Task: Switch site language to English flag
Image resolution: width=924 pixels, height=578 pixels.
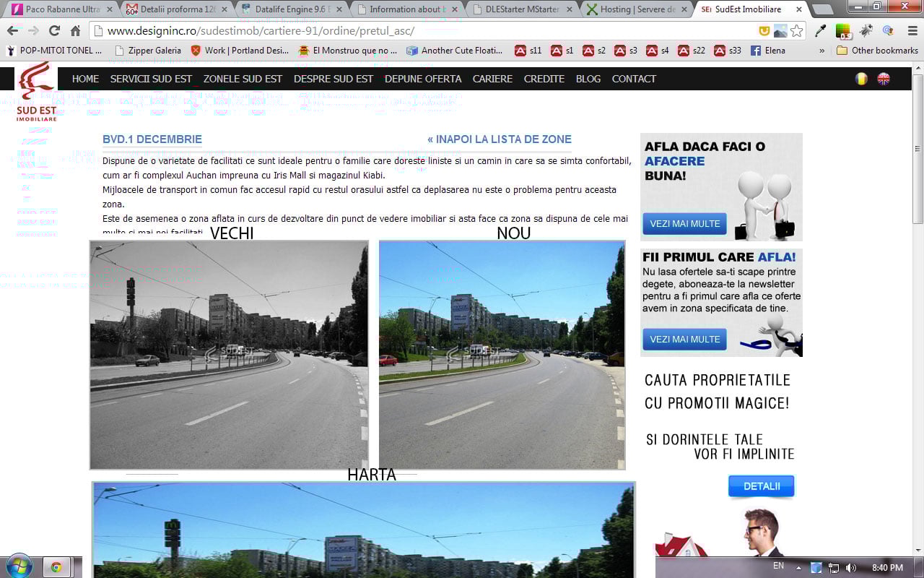Action: tap(884, 79)
